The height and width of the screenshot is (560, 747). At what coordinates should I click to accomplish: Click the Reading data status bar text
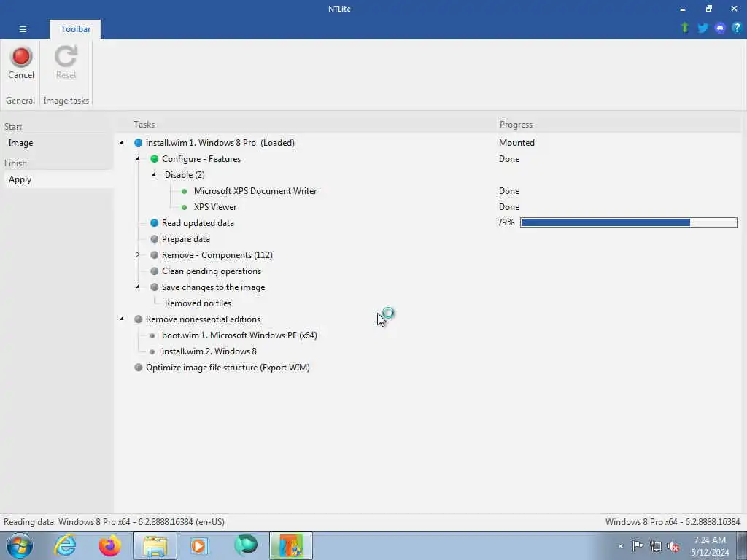[114, 522]
